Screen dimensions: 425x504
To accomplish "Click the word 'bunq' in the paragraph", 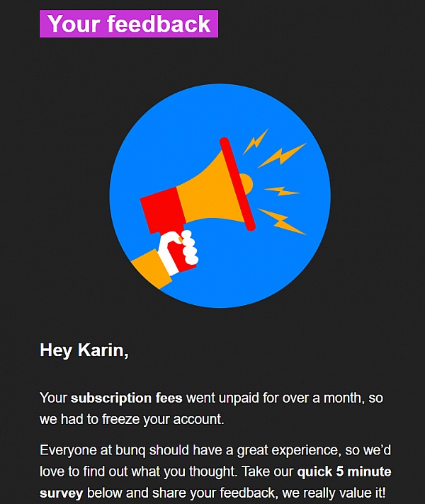I will coord(130,451).
